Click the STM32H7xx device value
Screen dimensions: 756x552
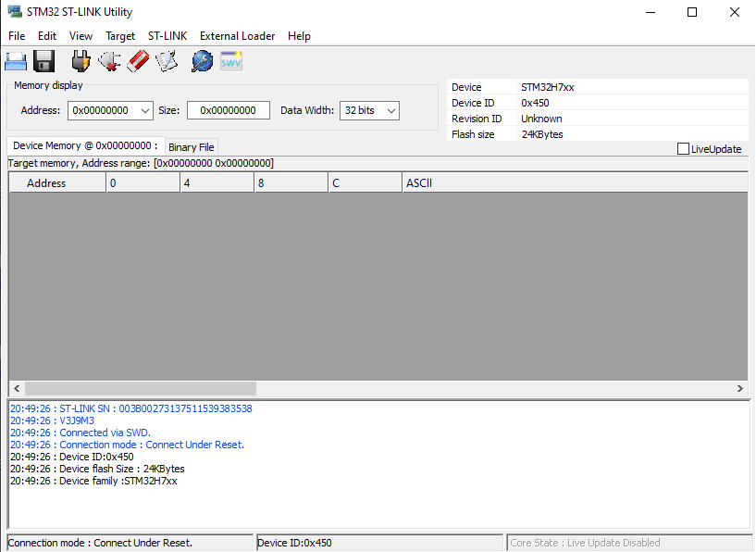pos(547,87)
